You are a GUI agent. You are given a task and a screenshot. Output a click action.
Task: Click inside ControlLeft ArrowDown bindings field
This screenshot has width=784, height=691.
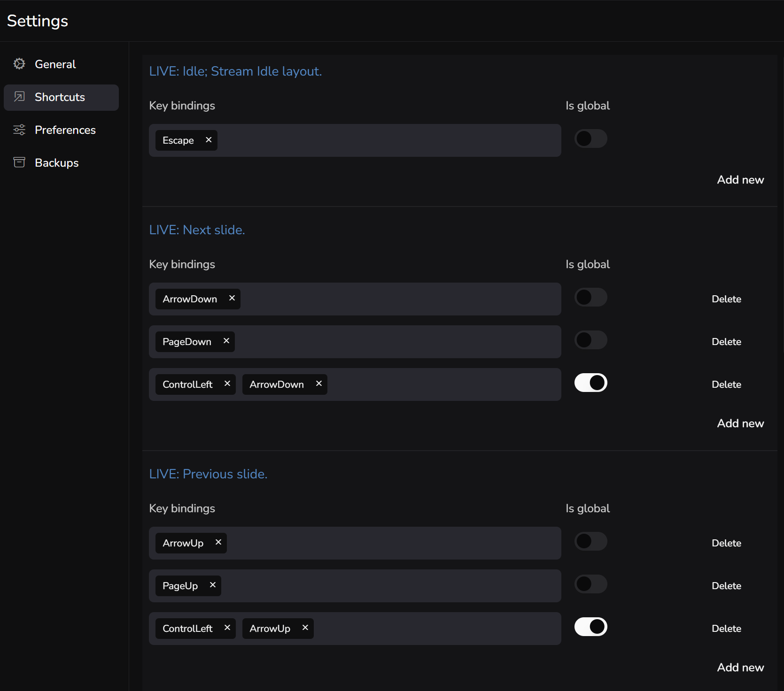point(355,384)
